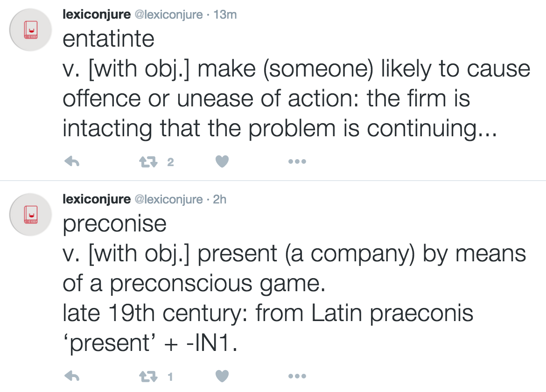
Task: Like the preconise tweet
Action: (222, 376)
